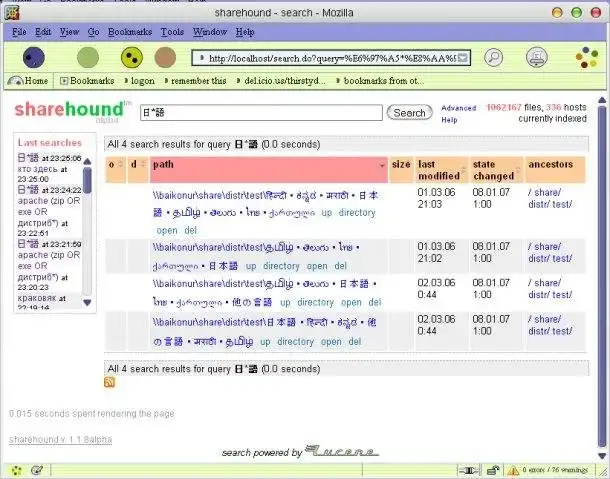Click the yellow reload circle icon

pos(132,58)
